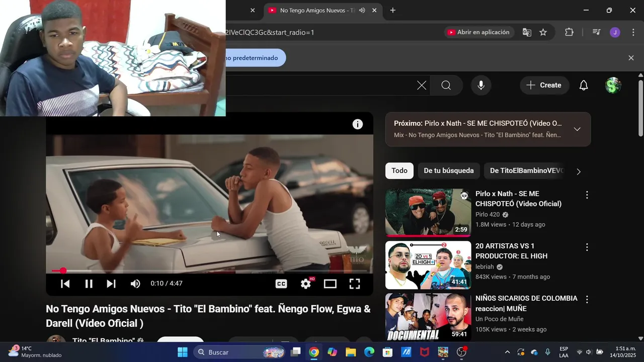Show more filter chips with arrow

pos(579,171)
